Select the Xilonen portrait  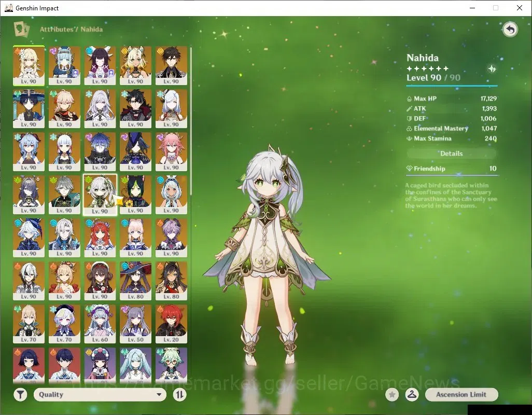tap(136, 65)
